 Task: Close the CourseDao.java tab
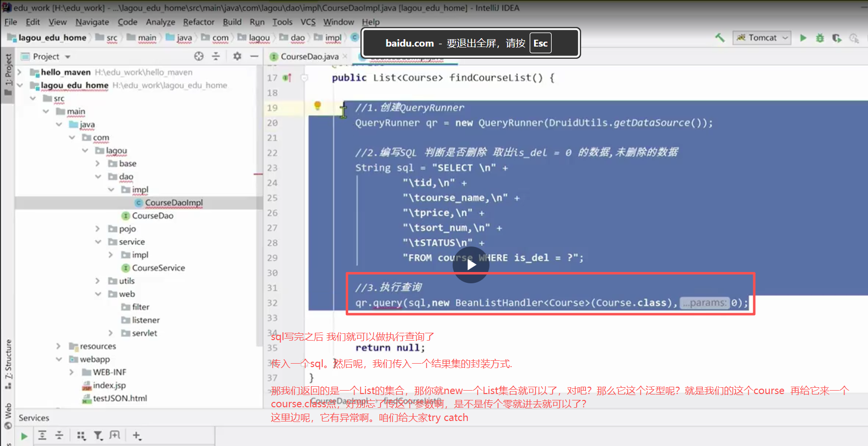click(x=345, y=56)
